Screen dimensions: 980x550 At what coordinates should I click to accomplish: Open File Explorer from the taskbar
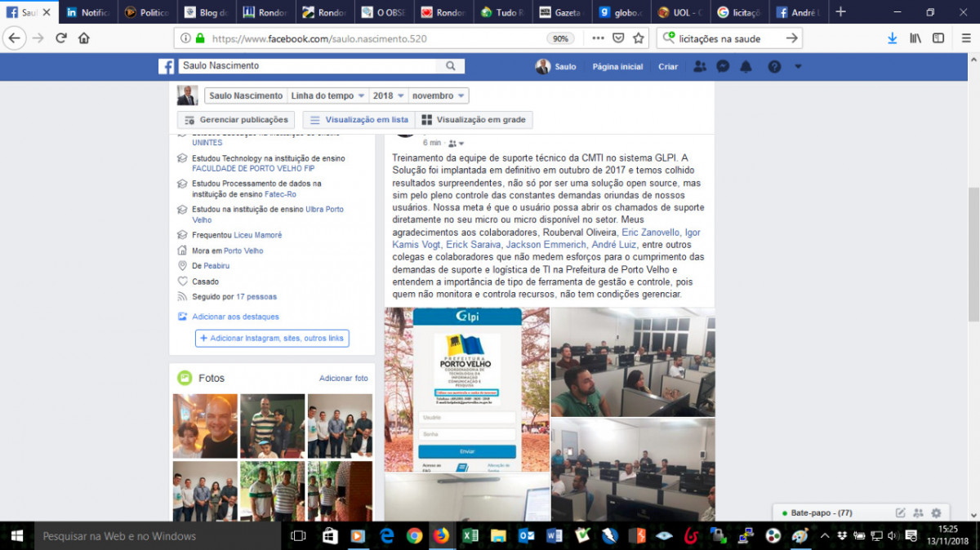coord(498,536)
